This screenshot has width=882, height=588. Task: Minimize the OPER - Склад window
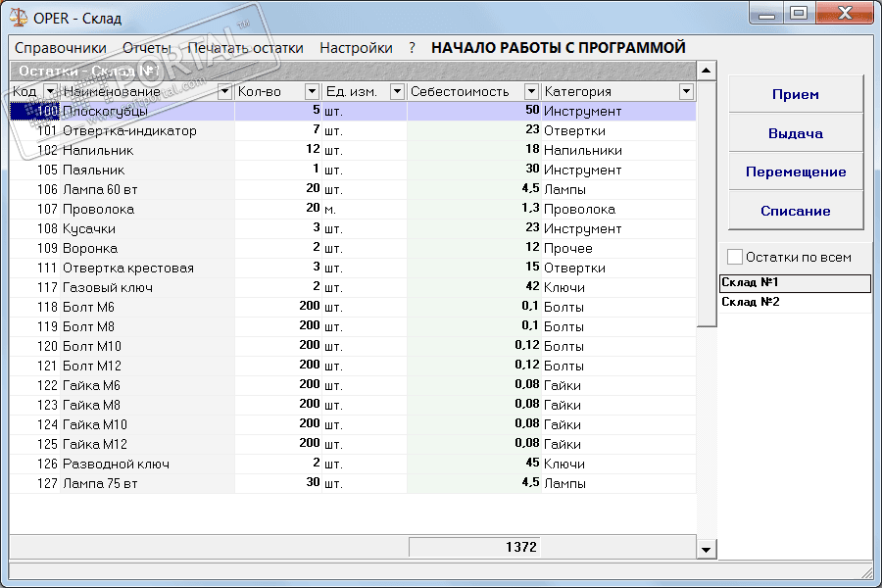766,14
